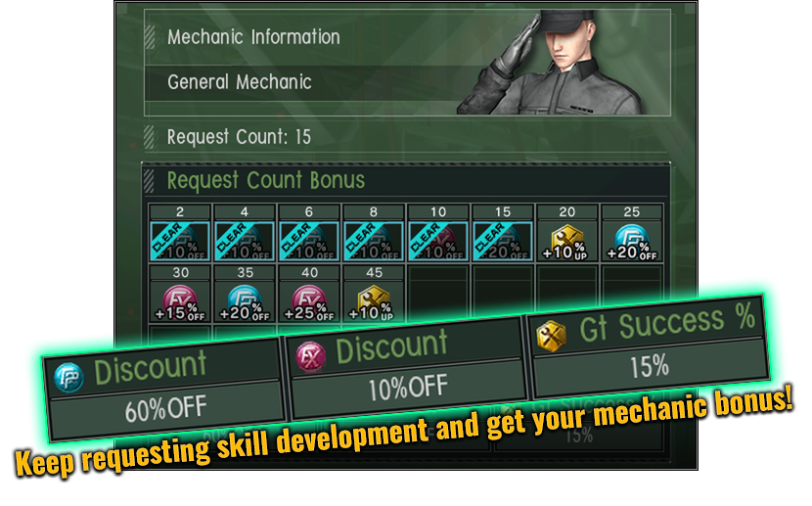Click the blue Discount coin icon in banner
Screen dimensions: 812x506
[68, 377]
